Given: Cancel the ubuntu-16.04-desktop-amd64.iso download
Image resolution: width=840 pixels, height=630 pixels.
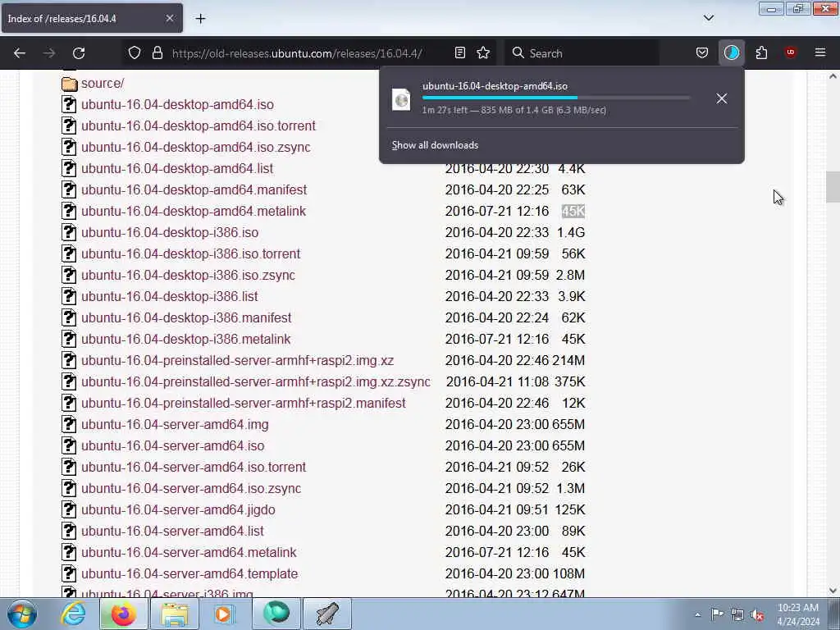Looking at the screenshot, I should point(722,98).
